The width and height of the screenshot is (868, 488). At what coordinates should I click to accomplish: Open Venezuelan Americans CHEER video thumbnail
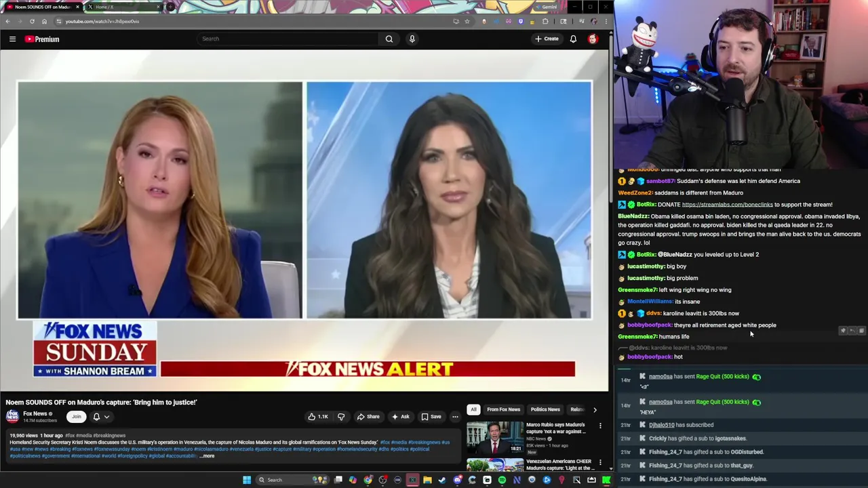coord(495,465)
